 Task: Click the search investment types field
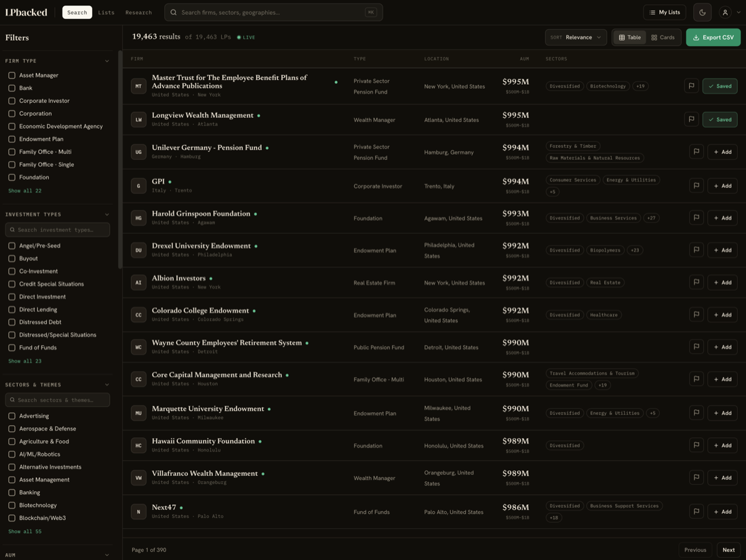click(58, 230)
